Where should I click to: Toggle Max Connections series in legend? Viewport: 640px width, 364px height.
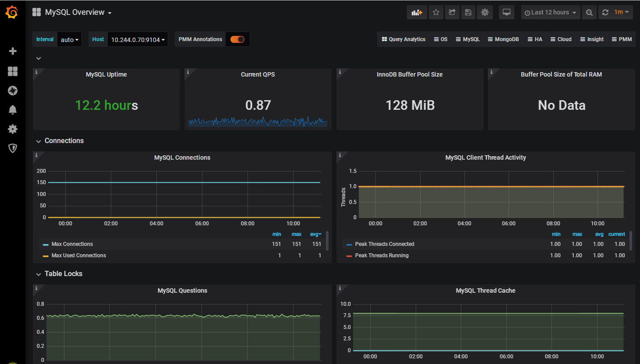click(72, 244)
